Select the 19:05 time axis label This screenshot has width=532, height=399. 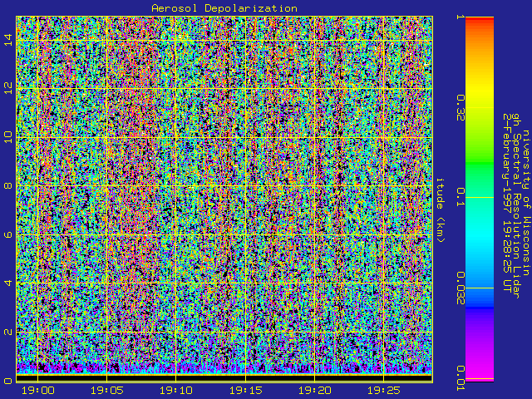tap(106, 391)
